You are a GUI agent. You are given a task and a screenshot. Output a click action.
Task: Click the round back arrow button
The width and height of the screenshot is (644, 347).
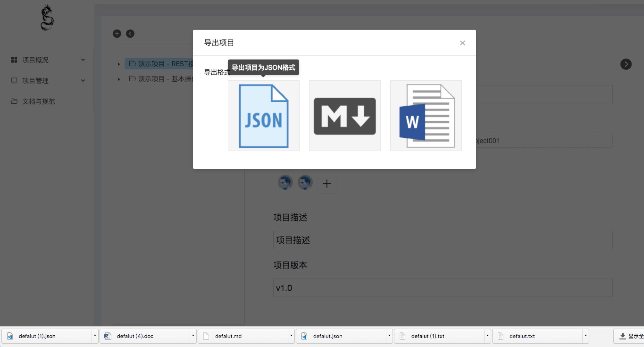tap(130, 34)
